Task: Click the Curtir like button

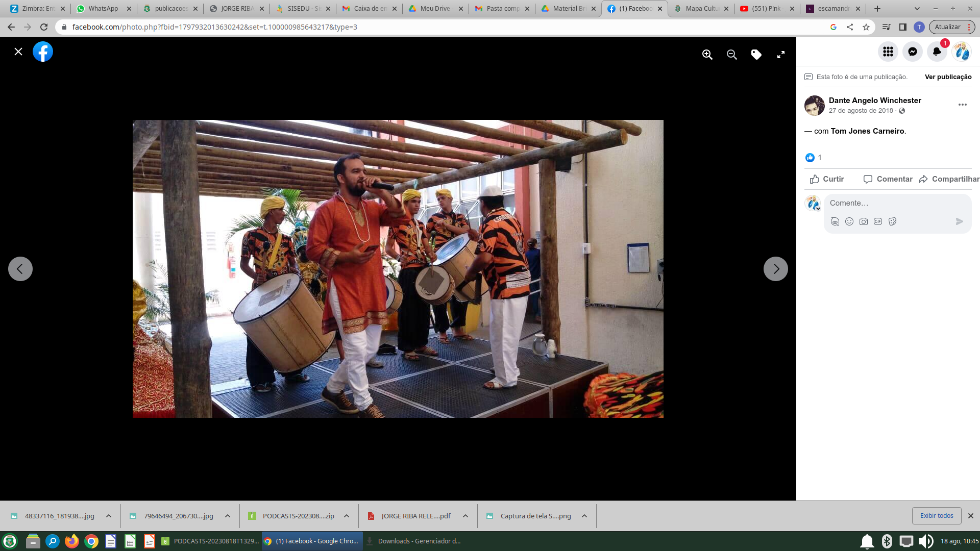Action: [827, 179]
